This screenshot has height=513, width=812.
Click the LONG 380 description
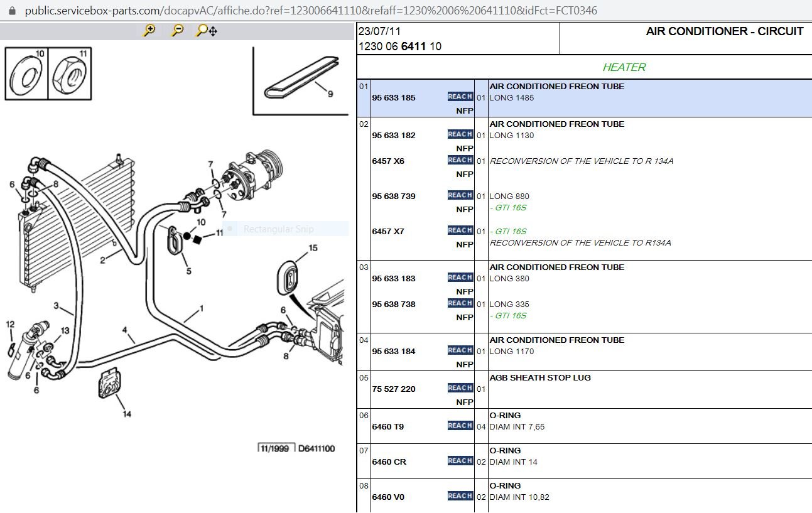(509, 279)
